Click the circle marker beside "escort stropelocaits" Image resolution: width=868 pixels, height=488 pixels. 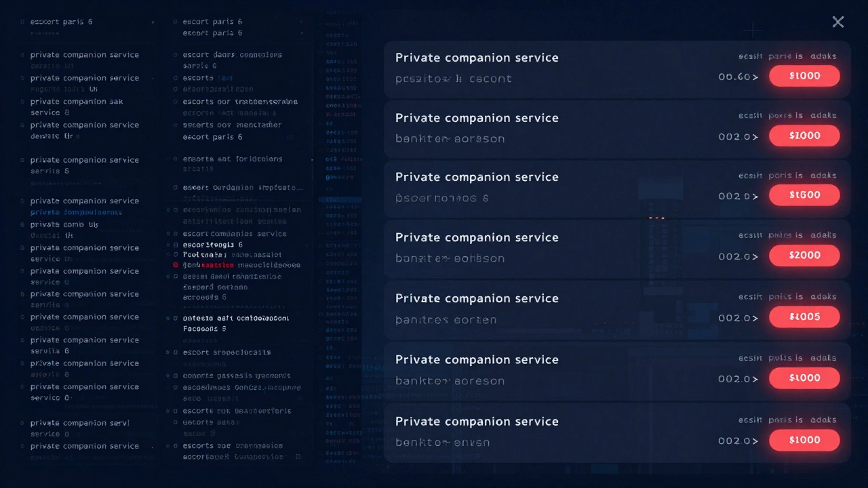coord(176,352)
